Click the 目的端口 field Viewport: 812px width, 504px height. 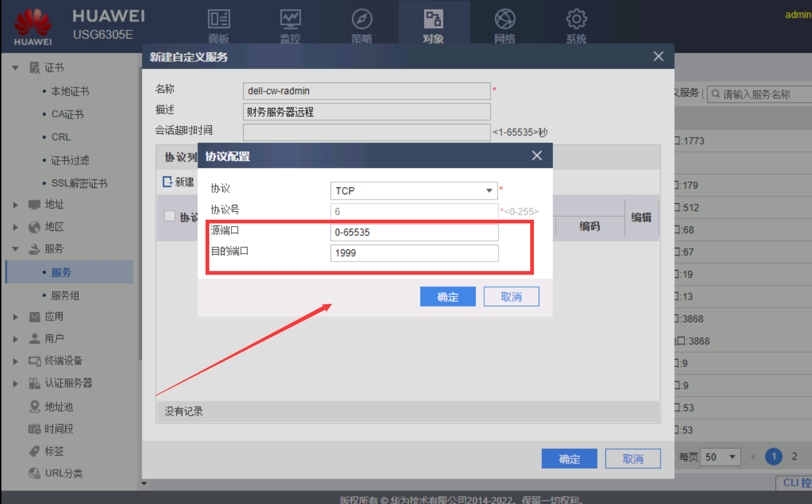pyautogui.click(x=414, y=253)
